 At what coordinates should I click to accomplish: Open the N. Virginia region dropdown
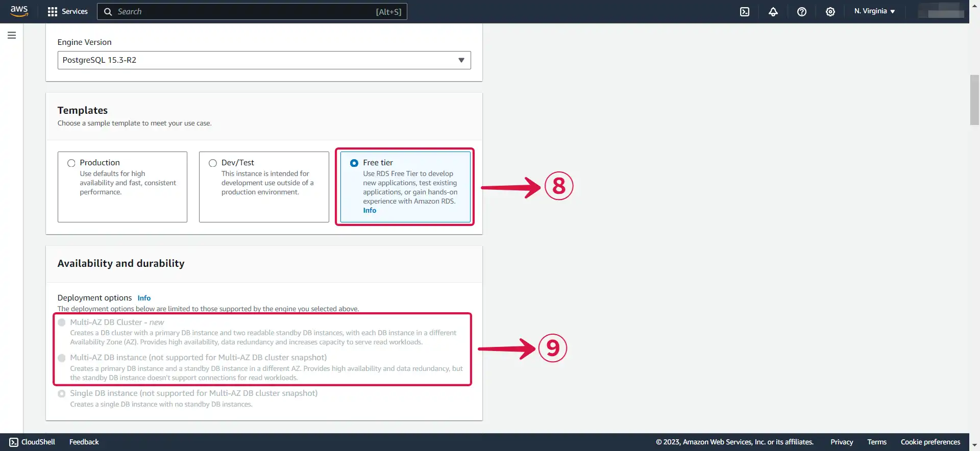[x=874, y=11]
